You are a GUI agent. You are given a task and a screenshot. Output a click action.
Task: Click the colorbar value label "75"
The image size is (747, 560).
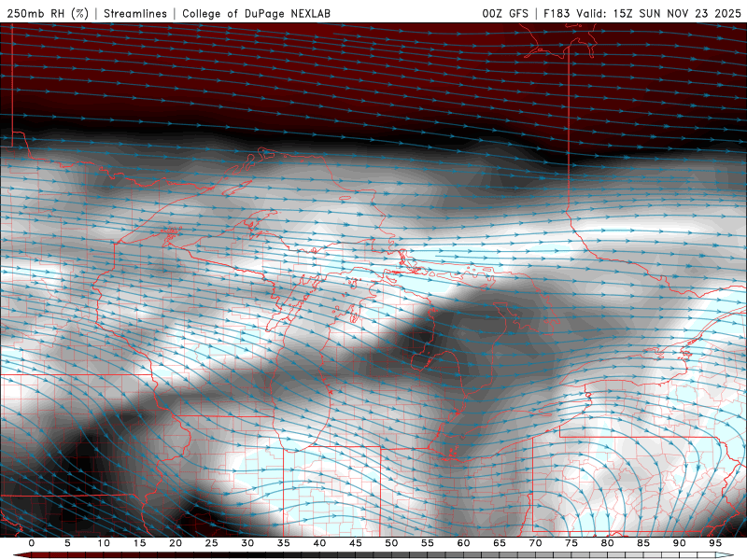[571, 543]
